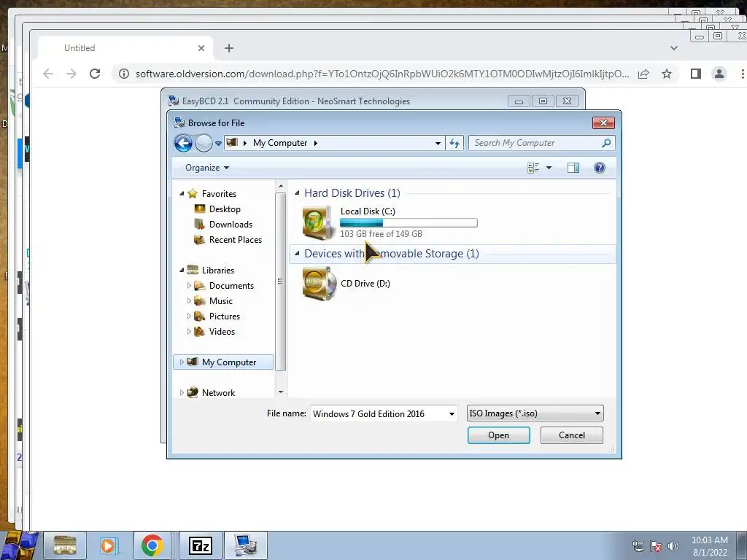Viewport: 747px width, 560px height.
Task: Click the My Computer address bar icon
Action: pos(232,142)
